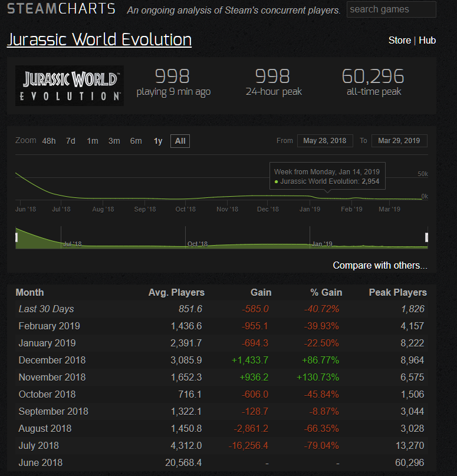Edit the To date field Mar 29, 2019
The width and height of the screenshot is (457, 476).
[399, 141]
